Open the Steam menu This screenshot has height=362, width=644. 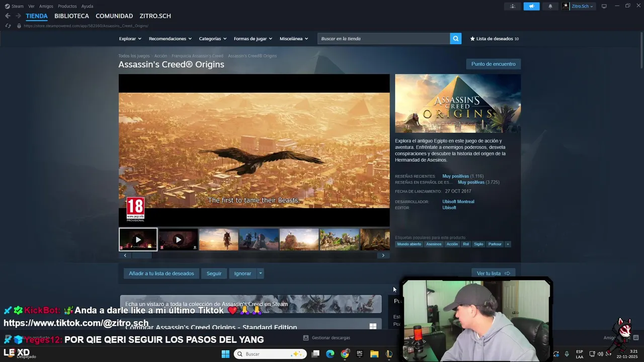tap(18, 6)
